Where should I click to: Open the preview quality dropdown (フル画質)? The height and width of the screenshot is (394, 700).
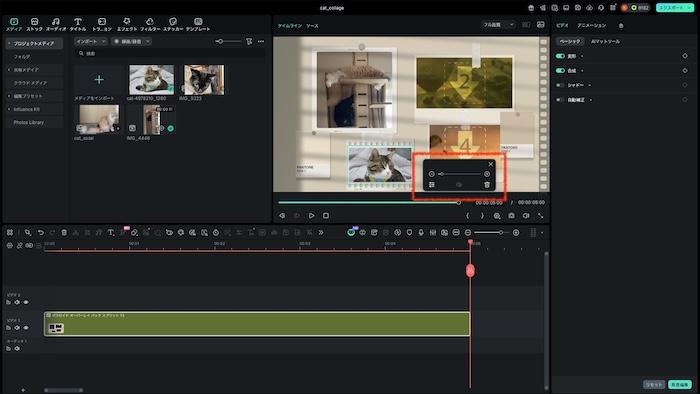coord(498,25)
